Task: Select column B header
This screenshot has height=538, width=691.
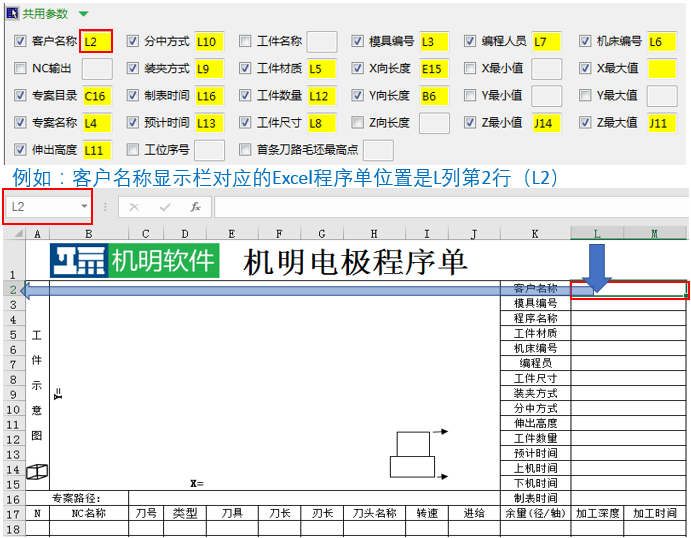Action: pyautogui.click(x=89, y=234)
